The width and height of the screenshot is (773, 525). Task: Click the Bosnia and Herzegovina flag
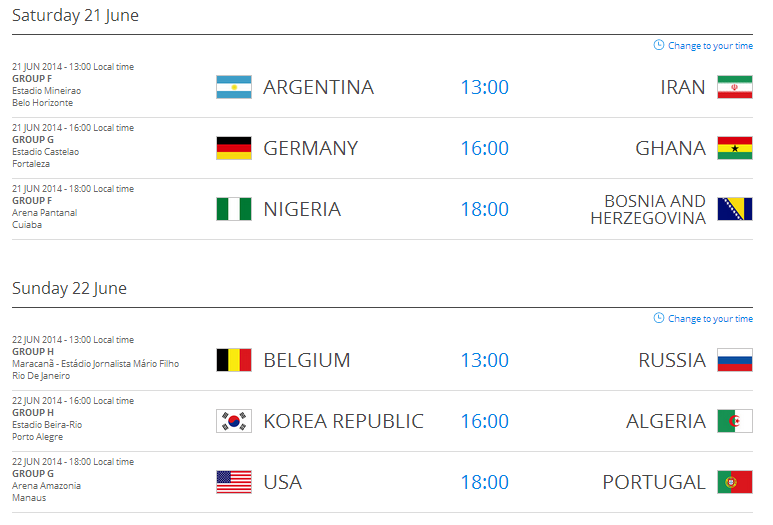click(735, 209)
